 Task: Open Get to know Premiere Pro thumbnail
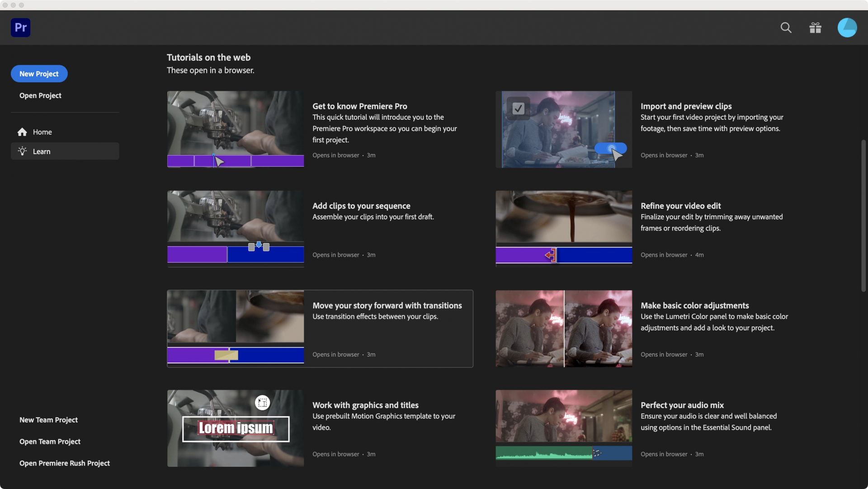236,129
